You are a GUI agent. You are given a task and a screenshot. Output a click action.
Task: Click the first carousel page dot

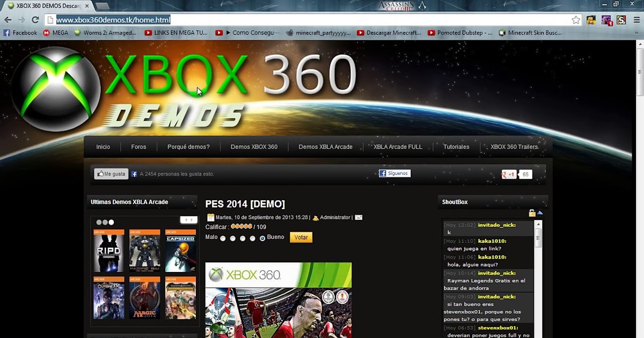[x=99, y=222]
